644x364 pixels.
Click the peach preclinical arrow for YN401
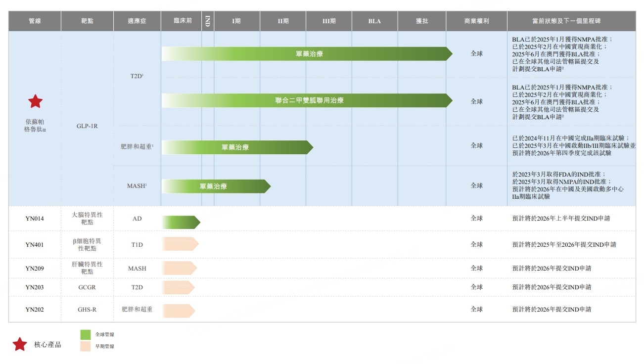180,244
